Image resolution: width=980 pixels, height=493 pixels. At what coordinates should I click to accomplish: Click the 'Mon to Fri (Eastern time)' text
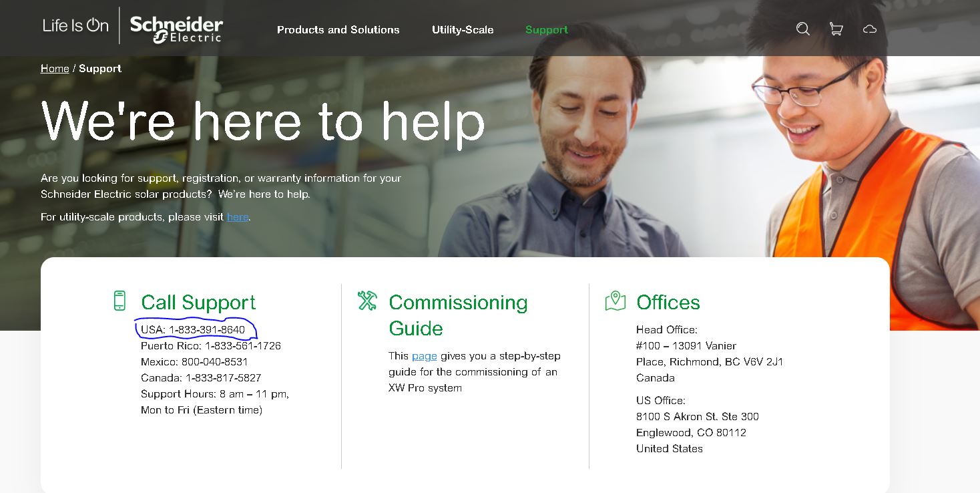[202, 410]
